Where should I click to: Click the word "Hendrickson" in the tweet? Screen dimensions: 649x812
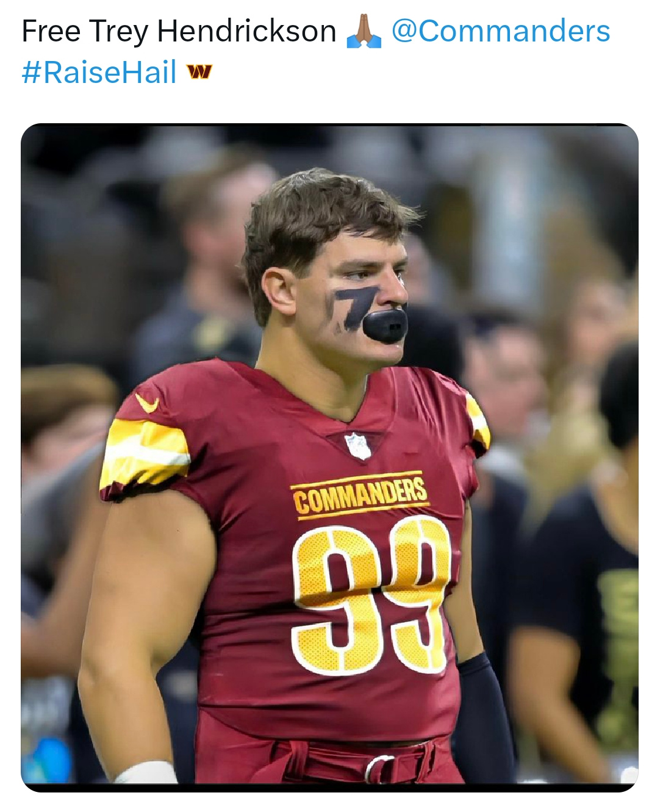(x=246, y=31)
